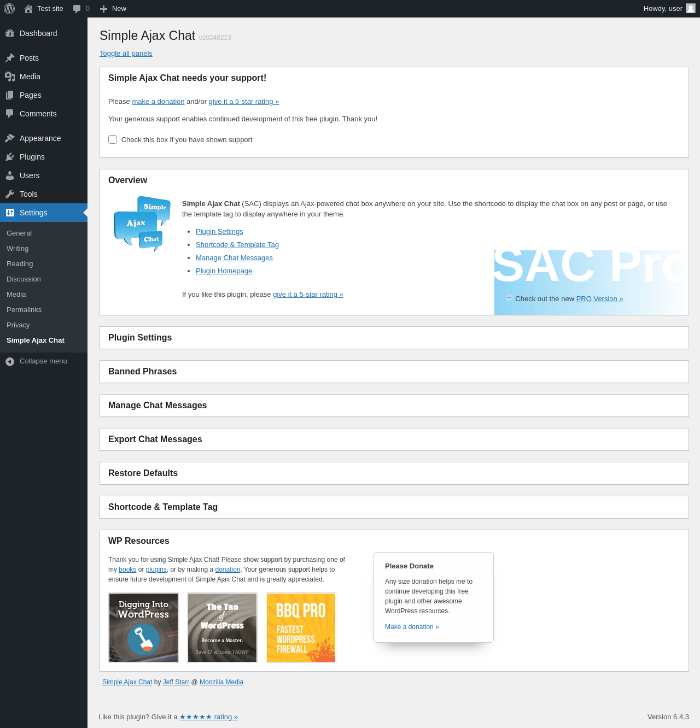Click the donation link in resources paragraph
Screen dimensions: 700x728
(227, 570)
